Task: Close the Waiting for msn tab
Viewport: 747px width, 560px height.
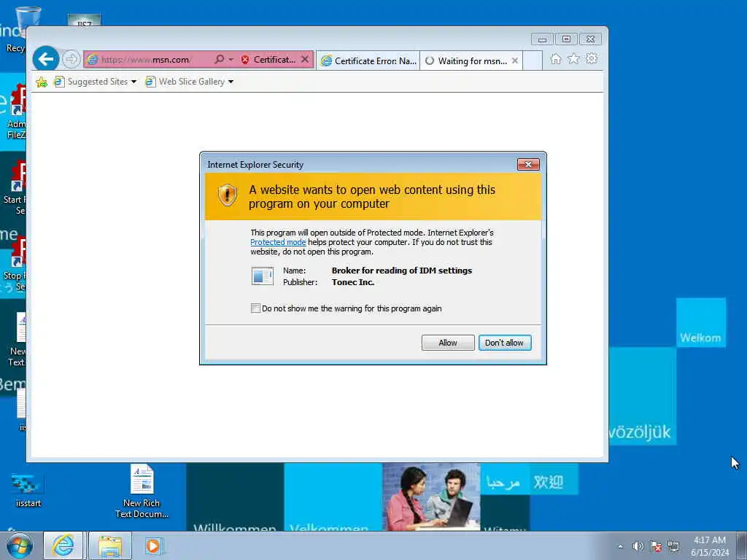Action: (515, 61)
